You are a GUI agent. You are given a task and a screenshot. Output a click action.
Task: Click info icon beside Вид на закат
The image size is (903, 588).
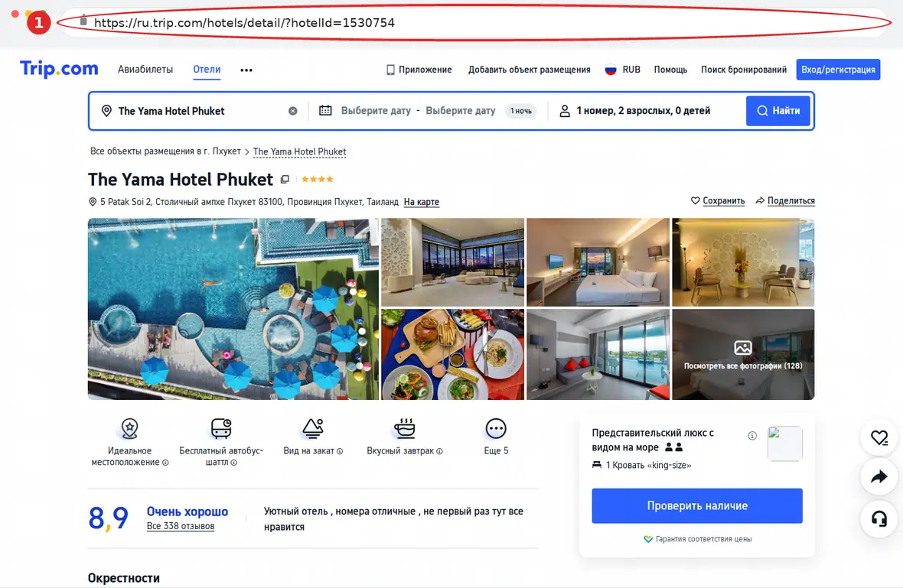340,452
